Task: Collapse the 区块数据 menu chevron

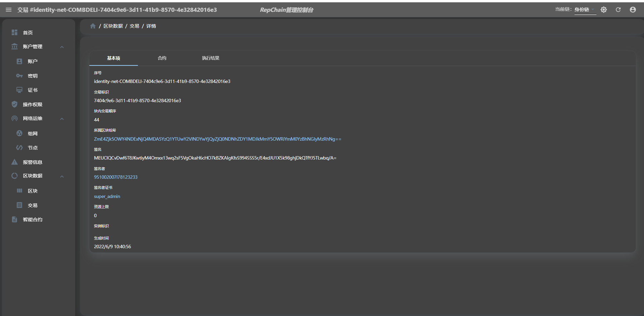Action: [x=62, y=176]
